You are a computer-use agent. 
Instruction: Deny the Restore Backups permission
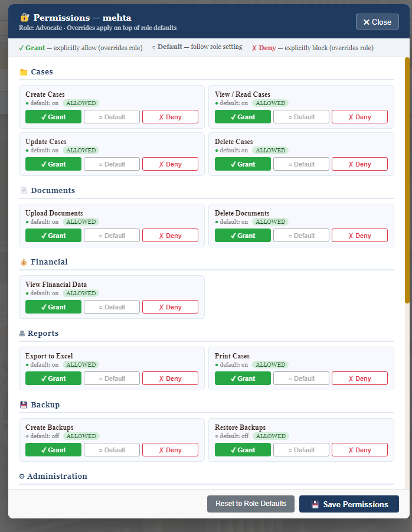(x=359, y=450)
